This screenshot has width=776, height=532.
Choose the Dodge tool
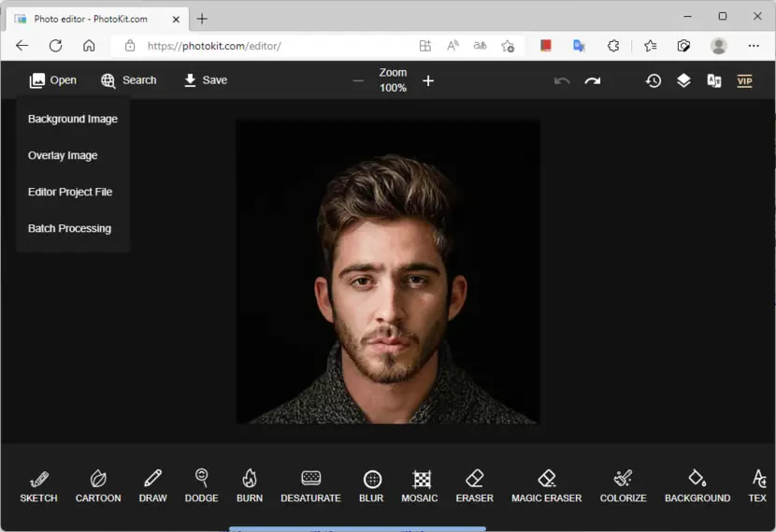click(201, 485)
